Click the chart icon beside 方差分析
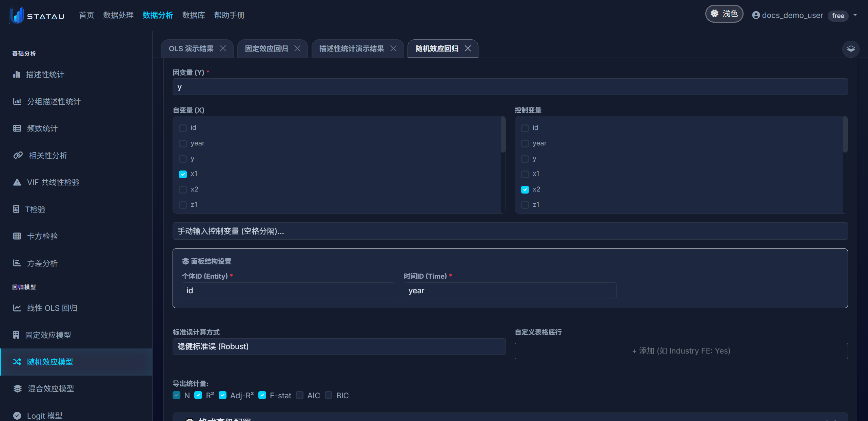Viewport: 868px width, 421px height. (x=17, y=263)
